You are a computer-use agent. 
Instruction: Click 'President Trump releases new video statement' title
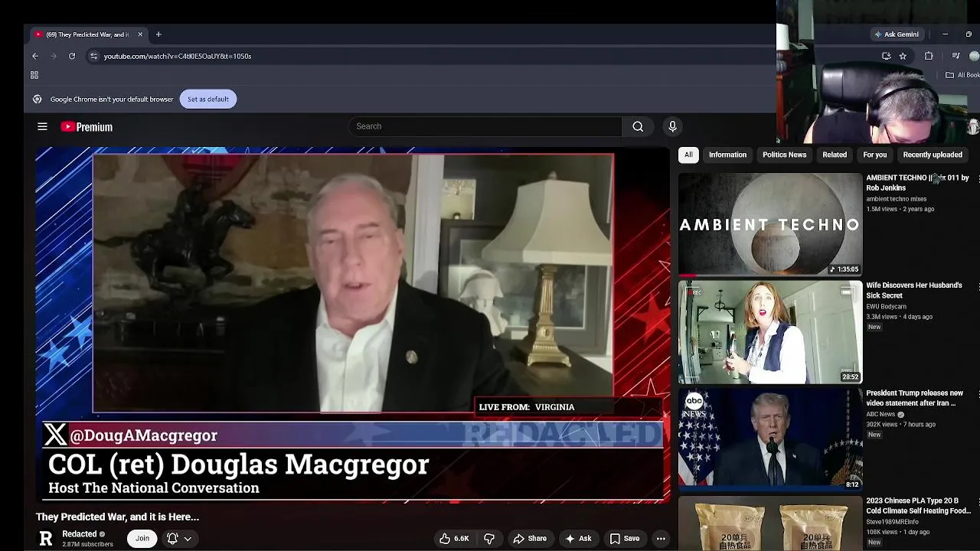tap(914, 398)
